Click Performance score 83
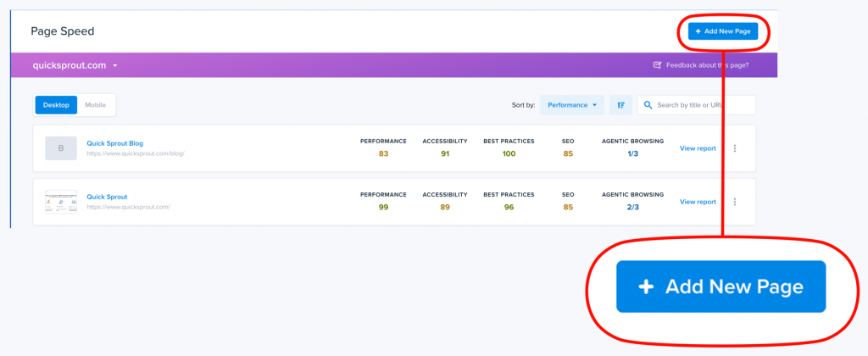The width and height of the screenshot is (868, 356). click(x=384, y=154)
